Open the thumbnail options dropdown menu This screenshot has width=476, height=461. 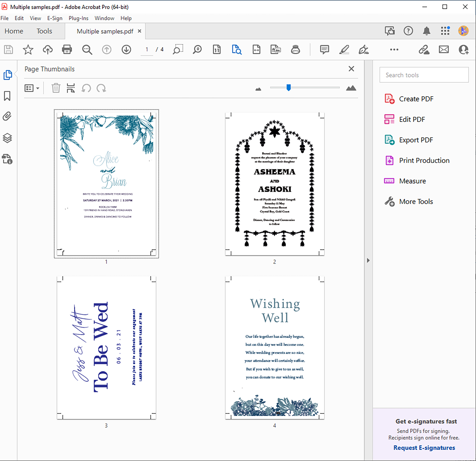[x=32, y=88]
